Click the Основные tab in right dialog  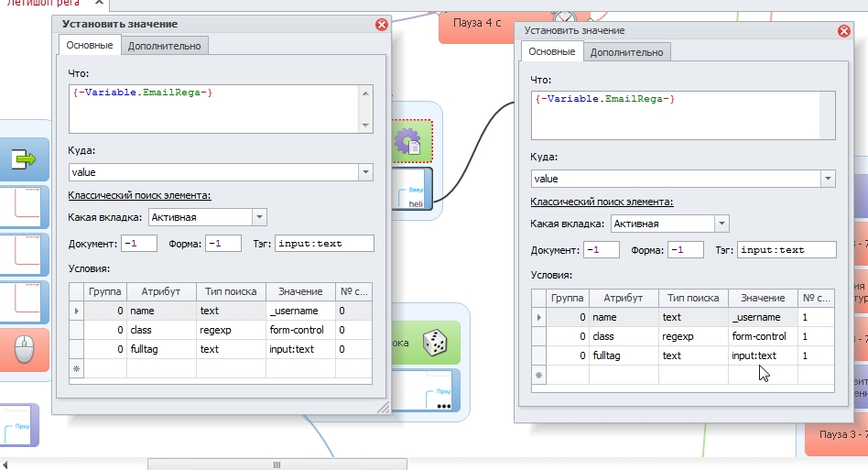point(552,51)
